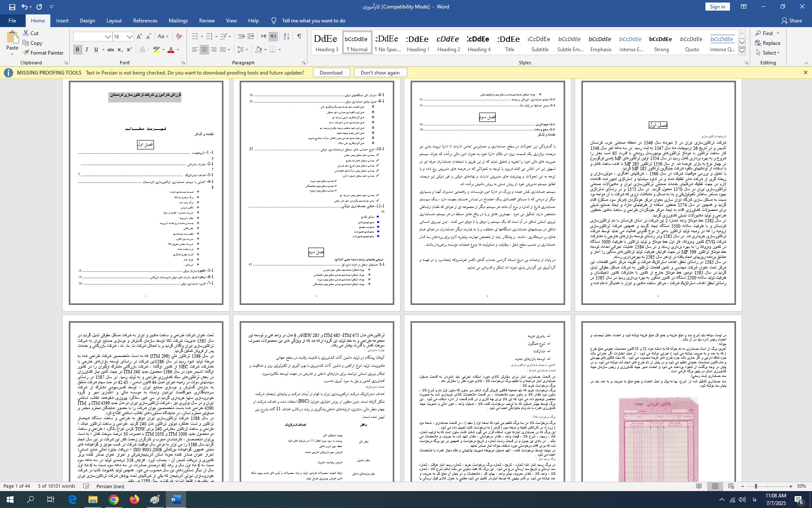
Task: Expand the Styles gallery More arrow
Action: [742, 51]
